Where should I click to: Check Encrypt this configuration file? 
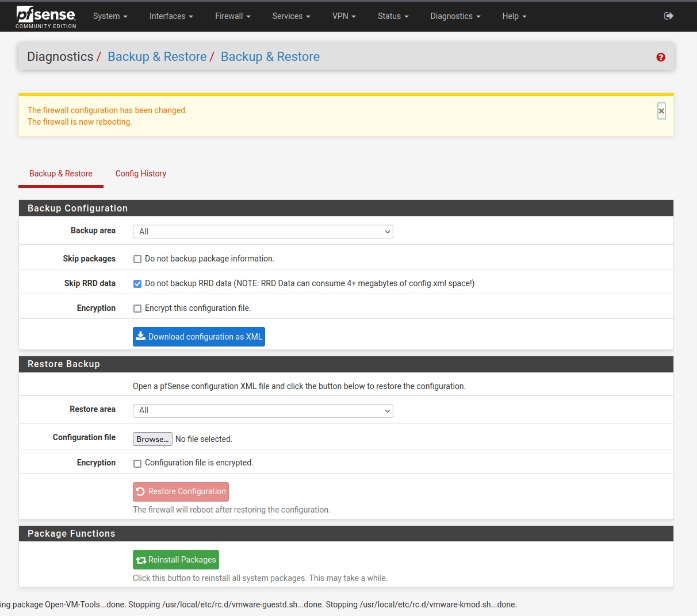click(x=137, y=309)
